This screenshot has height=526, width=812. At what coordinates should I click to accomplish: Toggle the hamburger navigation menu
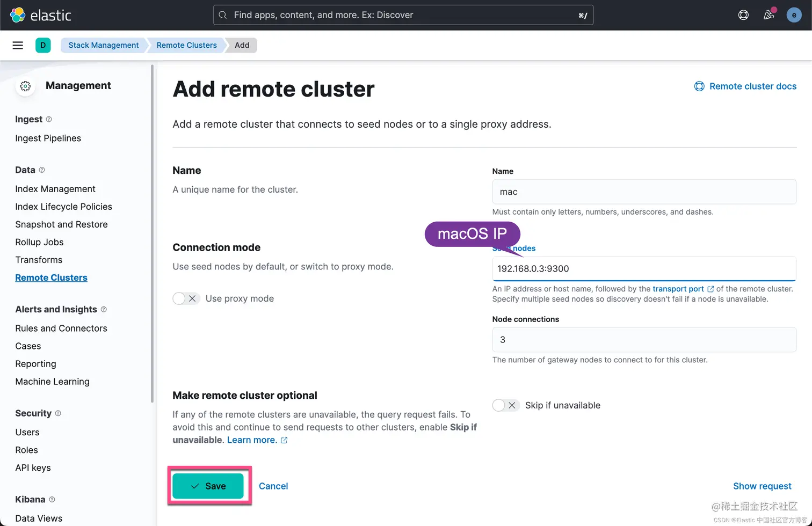coord(18,45)
